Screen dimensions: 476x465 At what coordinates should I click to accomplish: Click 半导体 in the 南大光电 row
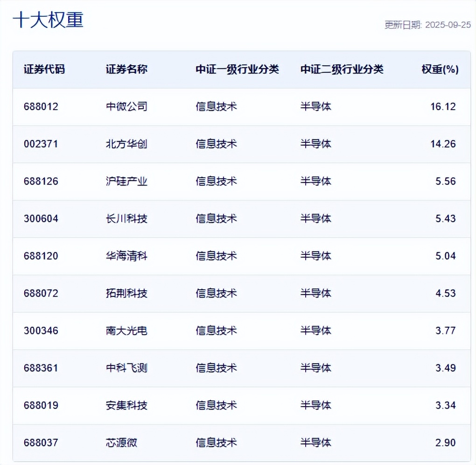[x=316, y=331]
